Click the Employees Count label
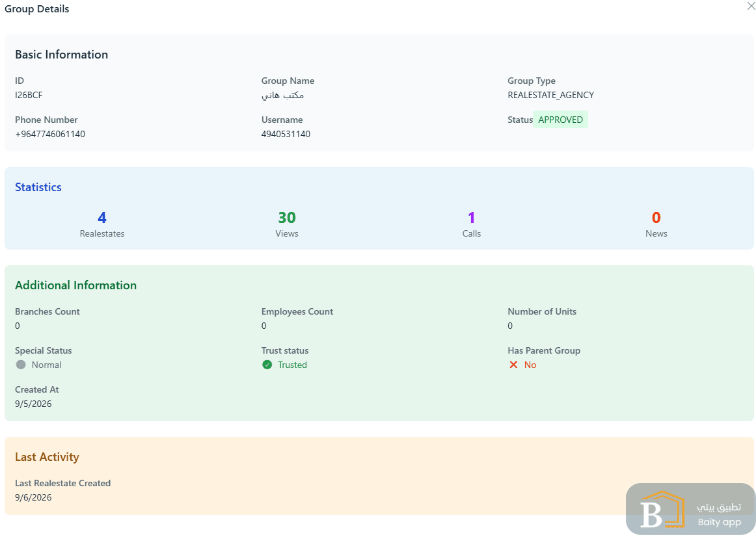The width and height of the screenshot is (756, 535). tap(297, 311)
